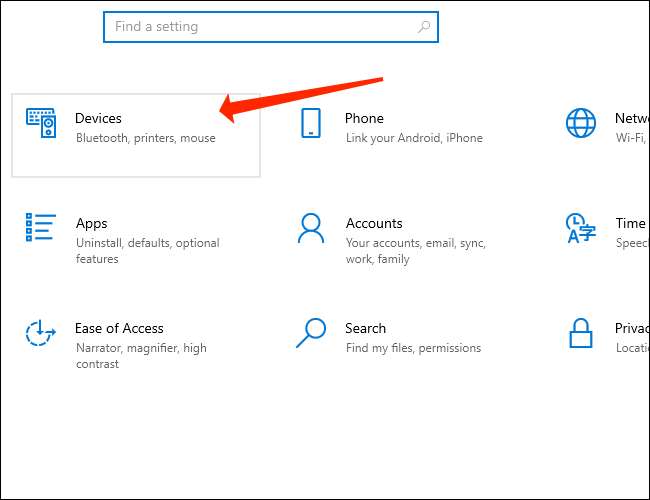The height and width of the screenshot is (500, 650).
Task: Open the Phone settings title
Action: coord(364,118)
